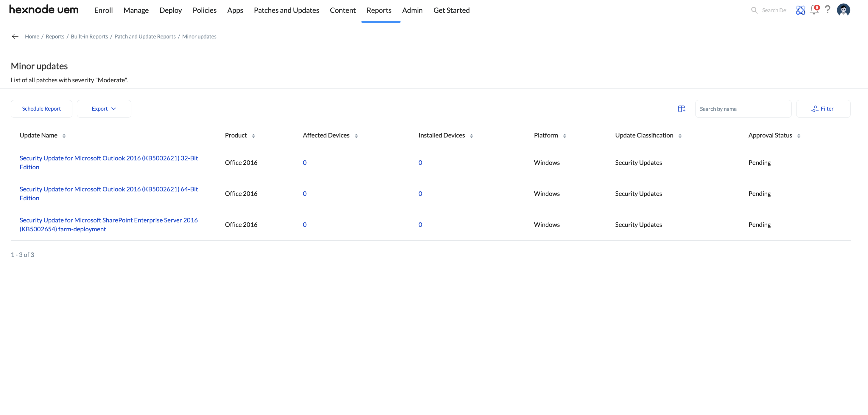Open the notifications bell icon
The width and height of the screenshot is (868, 415).
[x=814, y=10]
